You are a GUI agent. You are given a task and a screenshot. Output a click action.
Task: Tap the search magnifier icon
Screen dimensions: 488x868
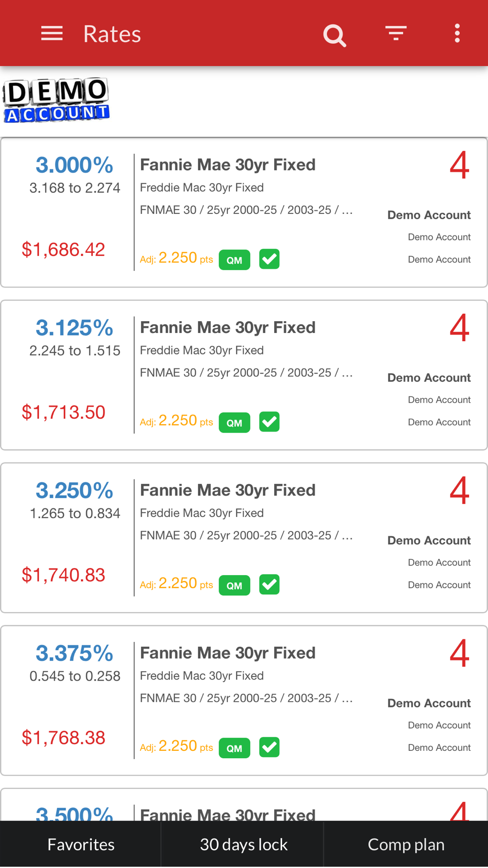[334, 35]
